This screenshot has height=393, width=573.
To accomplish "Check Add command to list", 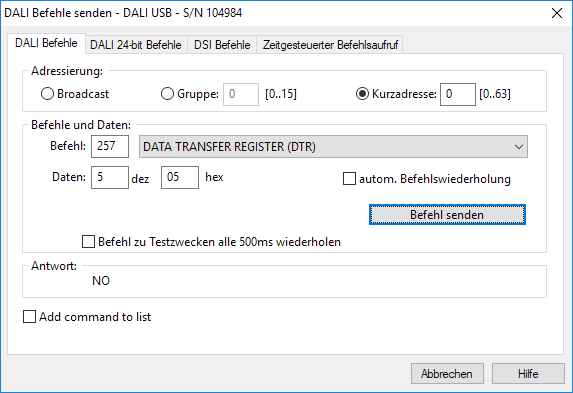I will [x=30, y=317].
